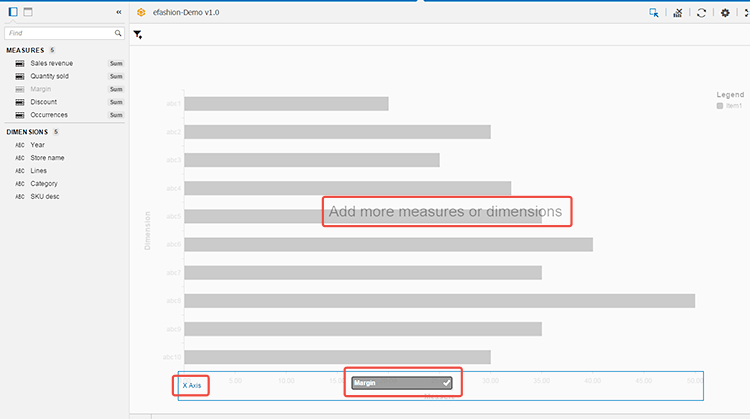
Task: Click the abc8 chart bar
Action: 440,301
